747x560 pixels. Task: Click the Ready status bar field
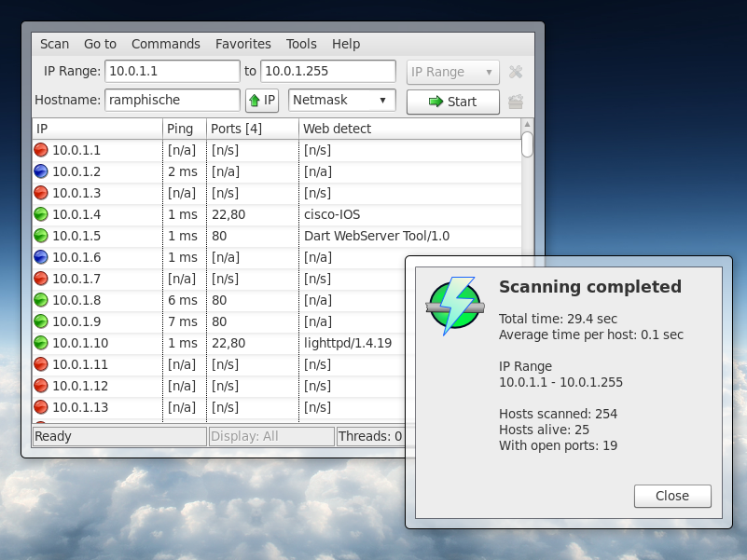tap(119, 436)
